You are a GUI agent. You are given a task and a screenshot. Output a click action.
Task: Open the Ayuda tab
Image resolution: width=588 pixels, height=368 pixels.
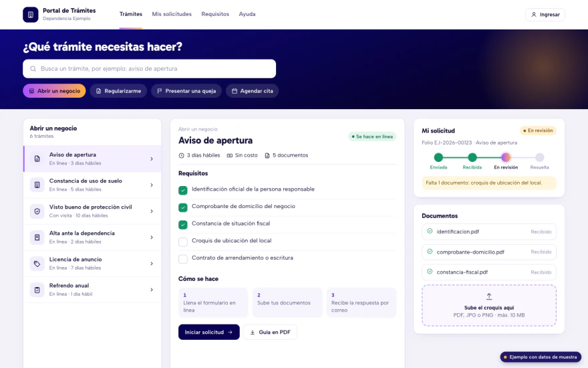click(247, 14)
